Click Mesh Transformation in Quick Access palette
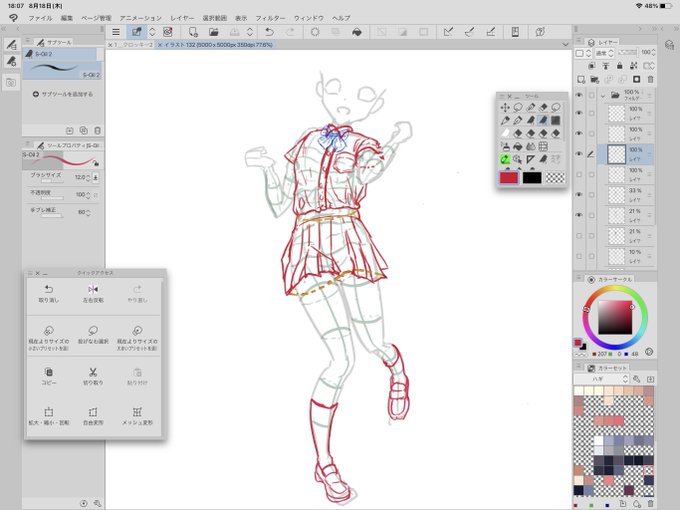Viewport: 680px width, 510px height. pos(137,416)
